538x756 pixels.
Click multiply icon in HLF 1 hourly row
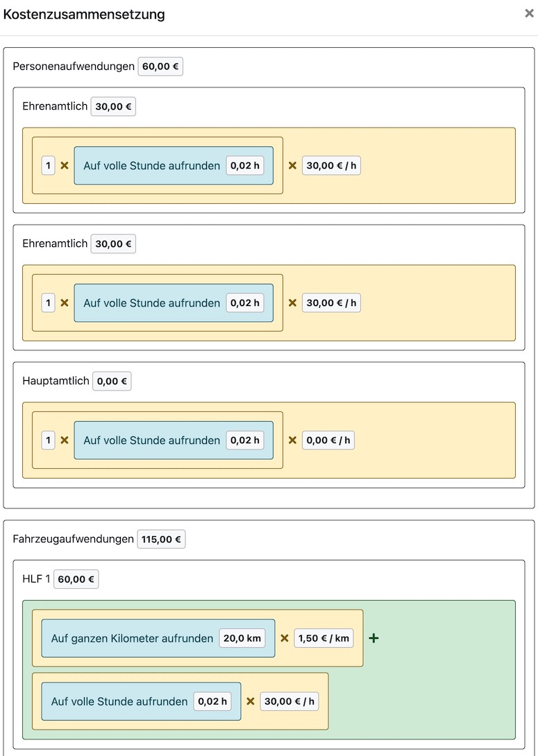point(251,701)
